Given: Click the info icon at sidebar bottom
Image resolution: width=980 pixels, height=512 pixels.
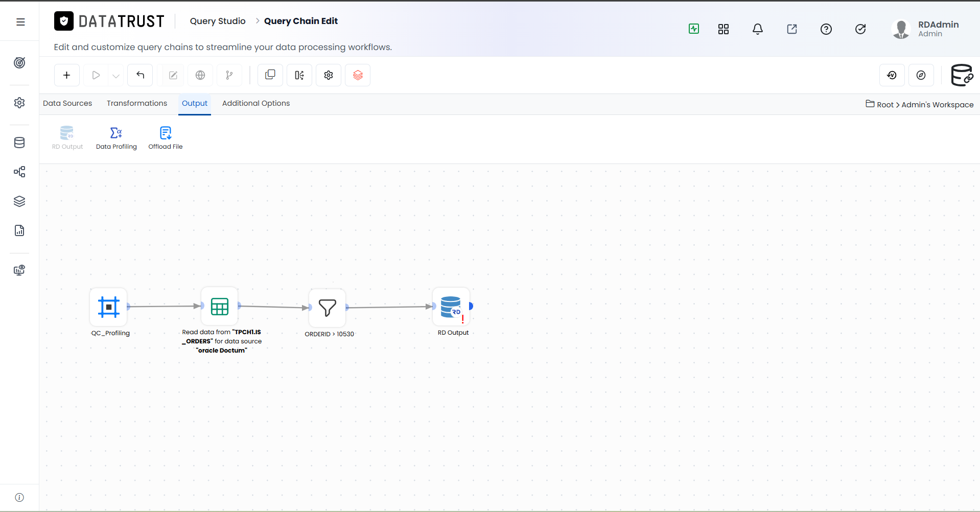Looking at the screenshot, I should (19, 498).
